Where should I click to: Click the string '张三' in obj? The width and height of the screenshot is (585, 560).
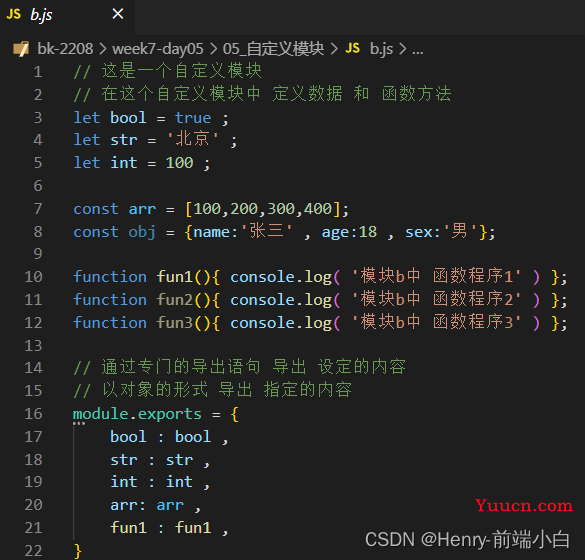[x=266, y=231]
